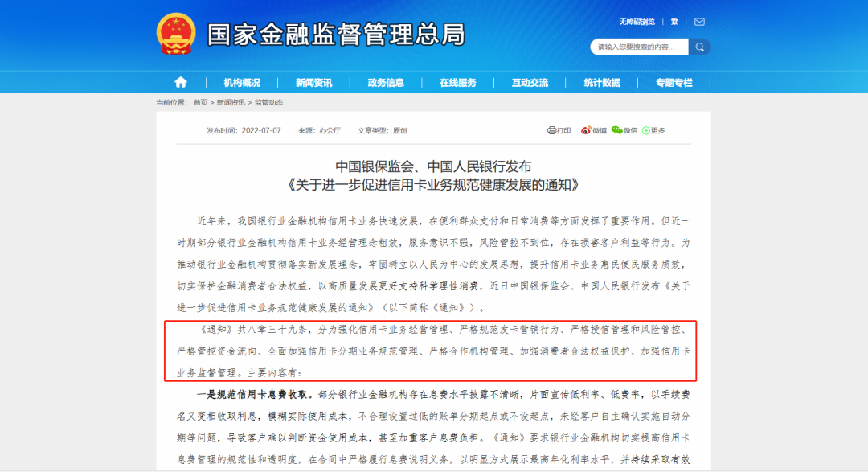Click the search magnifier button

tap(700, 47)
